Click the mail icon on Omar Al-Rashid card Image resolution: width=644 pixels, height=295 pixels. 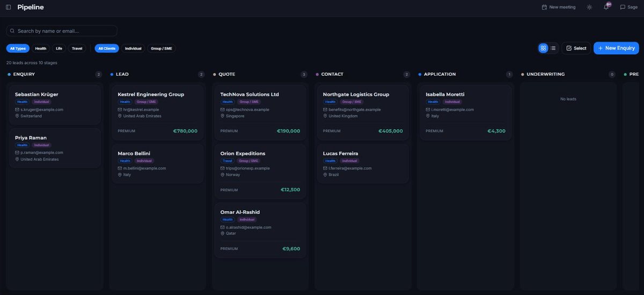coord(223,227)
